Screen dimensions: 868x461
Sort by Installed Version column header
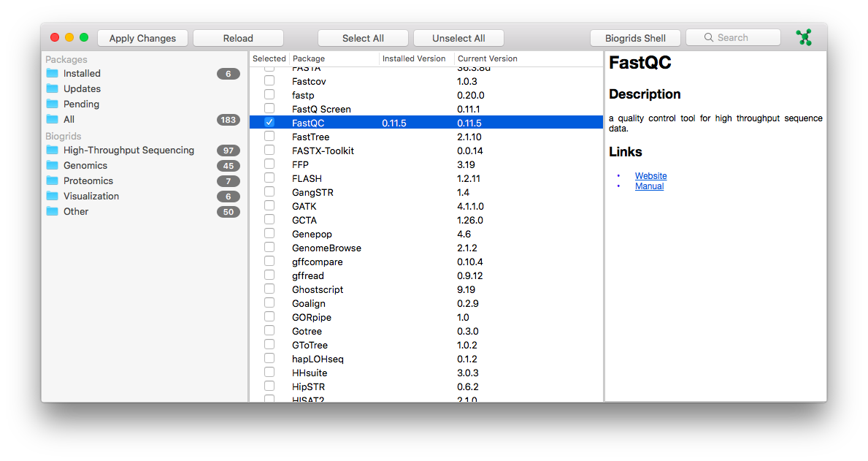tap(415, 58)
